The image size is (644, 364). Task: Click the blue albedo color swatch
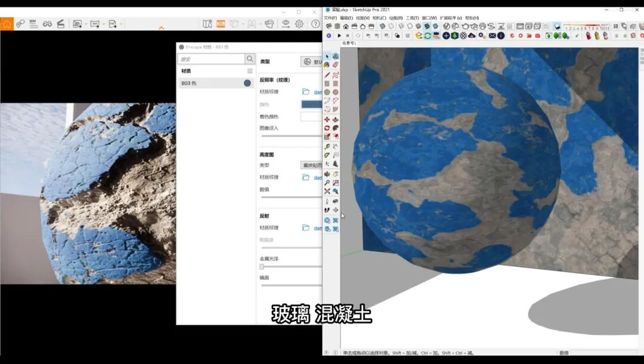point(311,104)
